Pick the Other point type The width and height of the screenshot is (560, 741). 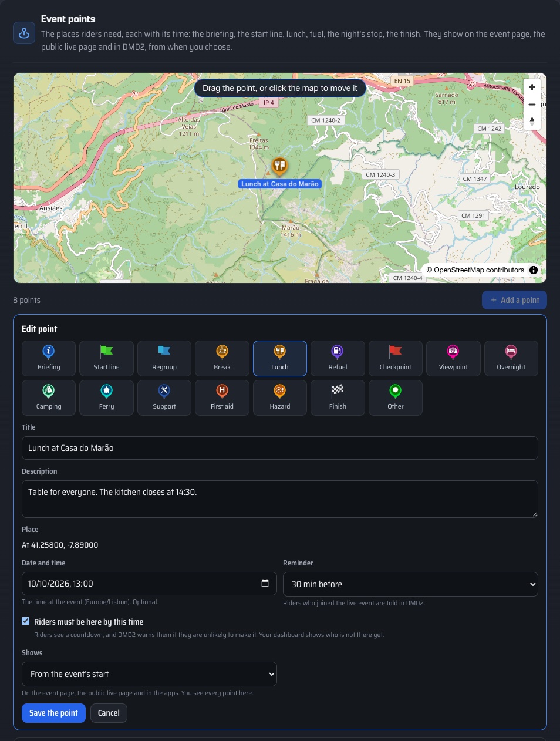pyautogui.click(x=396, y=398)
